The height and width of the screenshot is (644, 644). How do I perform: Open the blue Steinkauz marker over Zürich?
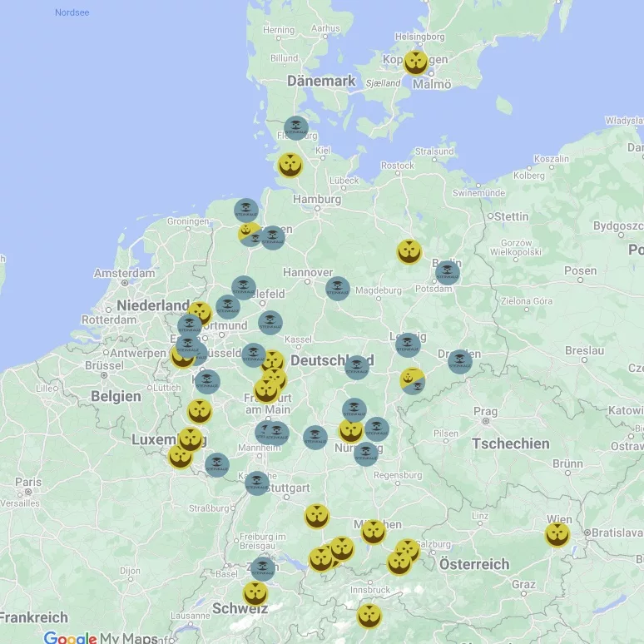coord(263,569)
